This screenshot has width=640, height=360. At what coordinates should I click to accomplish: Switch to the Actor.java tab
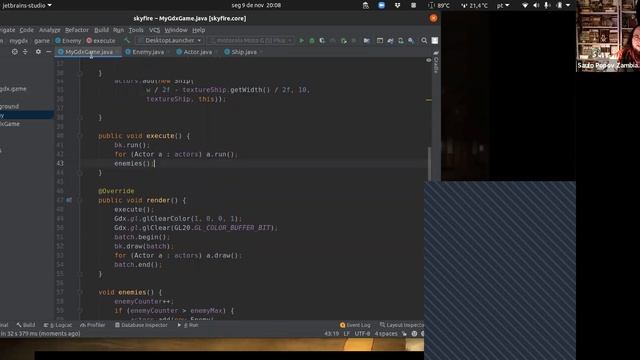click(198, 52)
